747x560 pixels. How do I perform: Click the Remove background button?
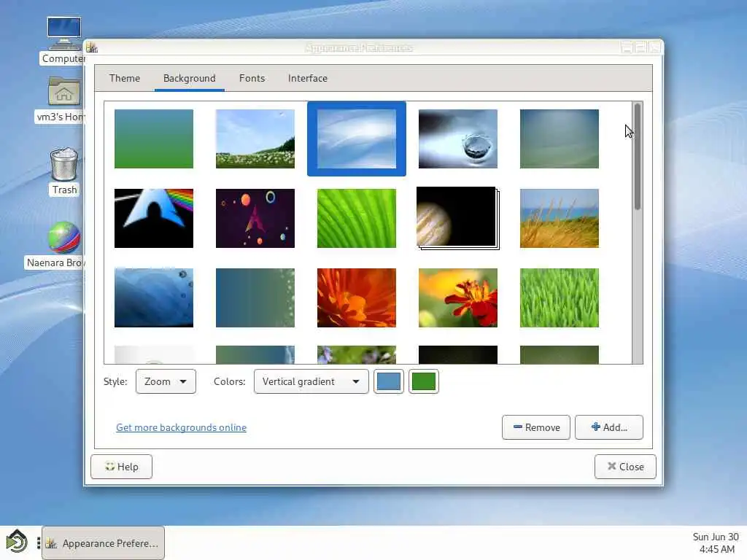click(536, 427)
